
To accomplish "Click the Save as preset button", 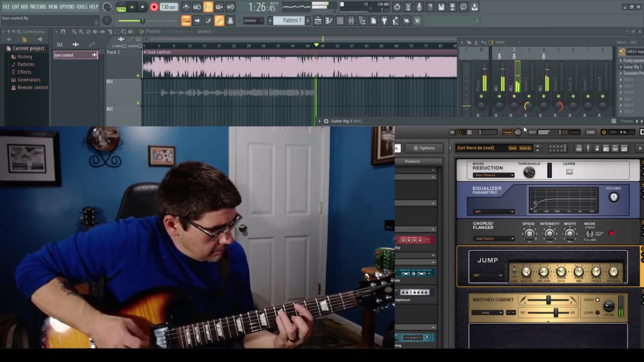I will click(x=525, y=148).
